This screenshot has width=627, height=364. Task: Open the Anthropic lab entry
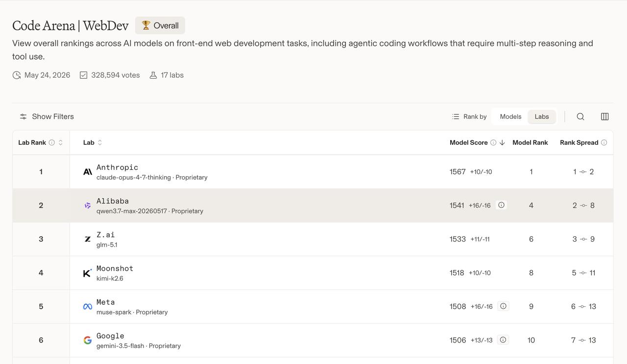(117, 167)
